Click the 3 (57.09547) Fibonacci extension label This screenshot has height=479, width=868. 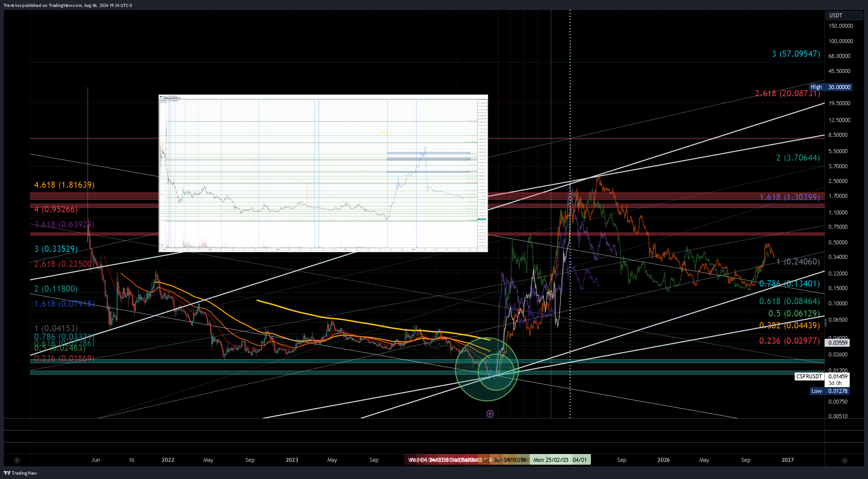coord(796,54)
